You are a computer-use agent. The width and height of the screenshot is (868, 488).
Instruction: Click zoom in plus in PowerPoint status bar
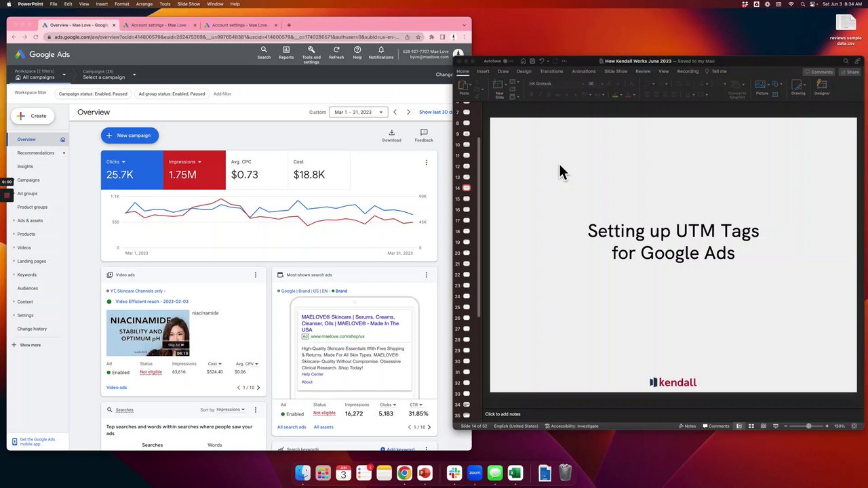(827, 426)
